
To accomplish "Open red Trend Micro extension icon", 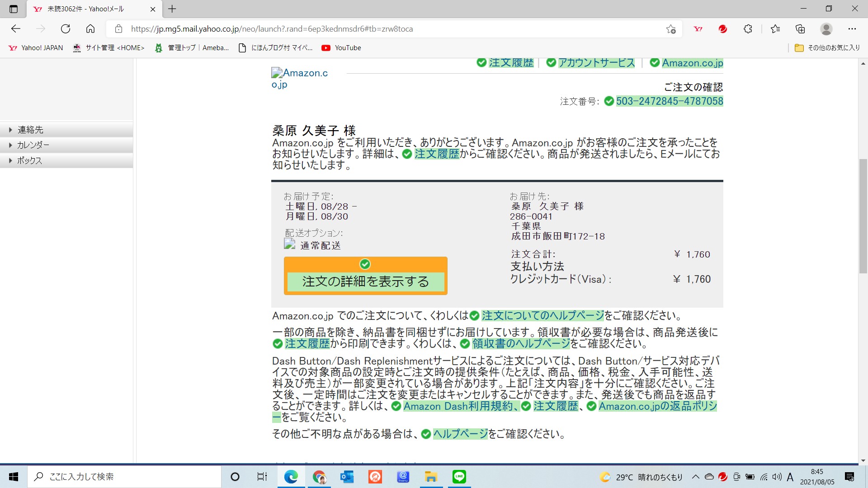I will (x=723, y=29).
